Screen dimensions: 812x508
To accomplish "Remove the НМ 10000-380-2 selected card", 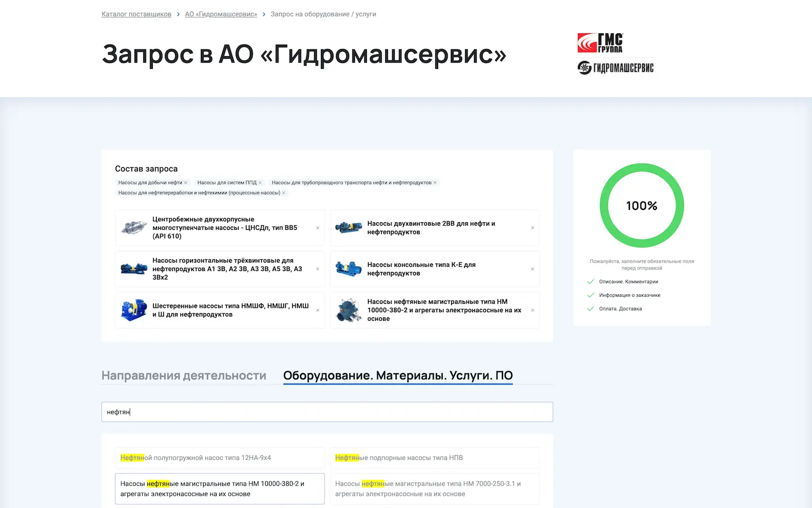I will point(532,310).
